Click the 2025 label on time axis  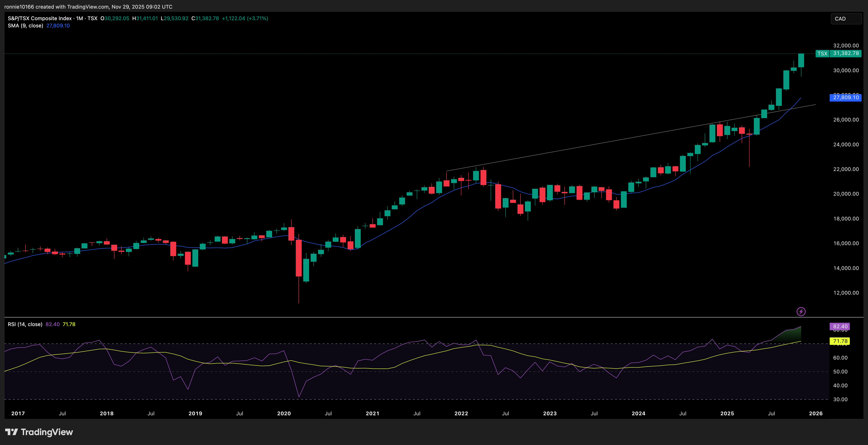pyautogui.click(x=727, y=413)
